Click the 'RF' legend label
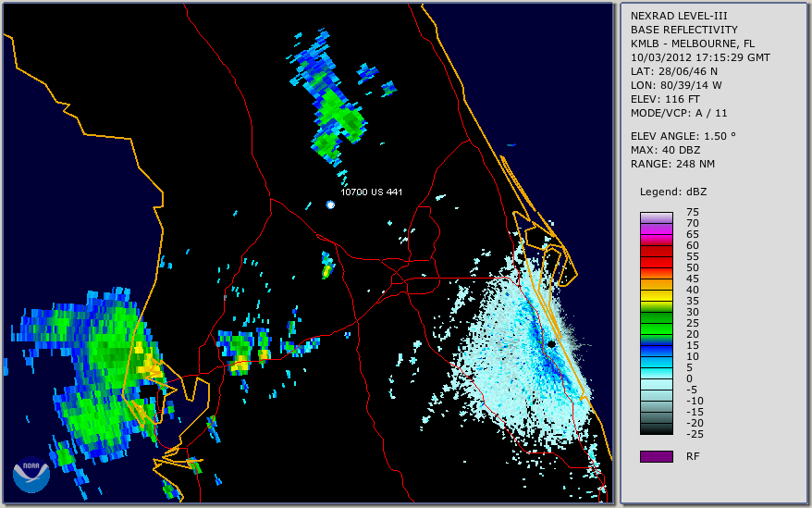Image resolution: width=812 pixels, height=508 pixels. coord(693,456)
